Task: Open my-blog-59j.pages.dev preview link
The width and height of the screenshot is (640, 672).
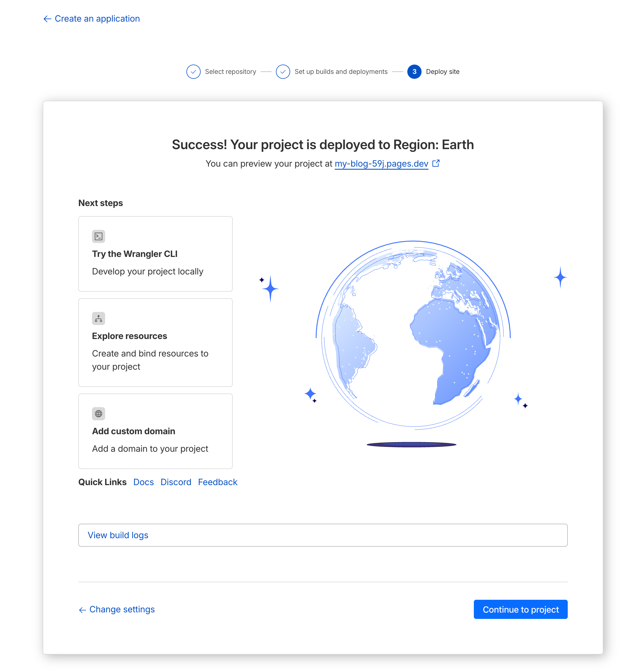Action: pos(381,164)
